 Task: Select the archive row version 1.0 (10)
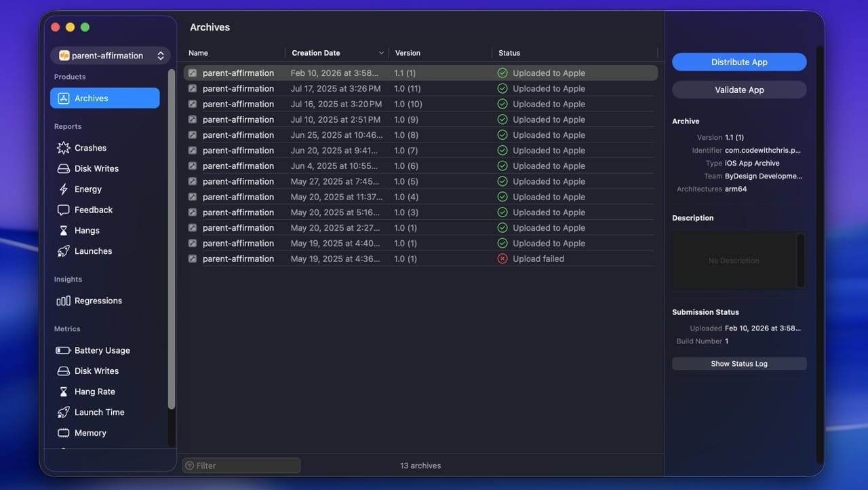point(420,104)
